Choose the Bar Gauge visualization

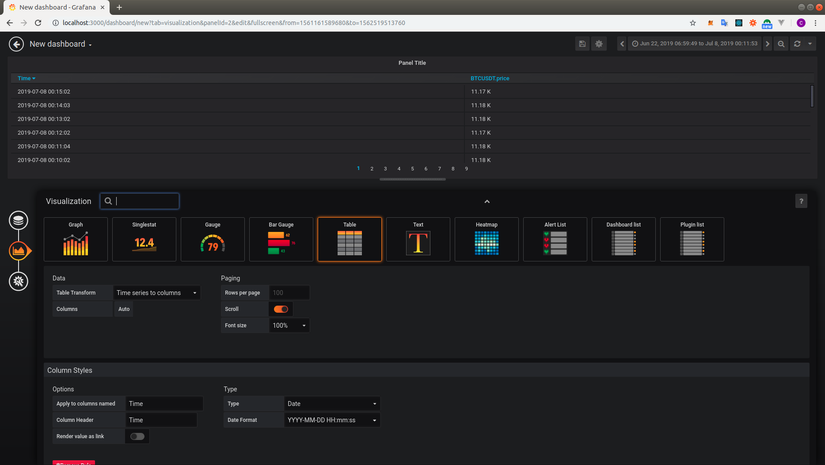pyautogui.click(x=281, y=239)
